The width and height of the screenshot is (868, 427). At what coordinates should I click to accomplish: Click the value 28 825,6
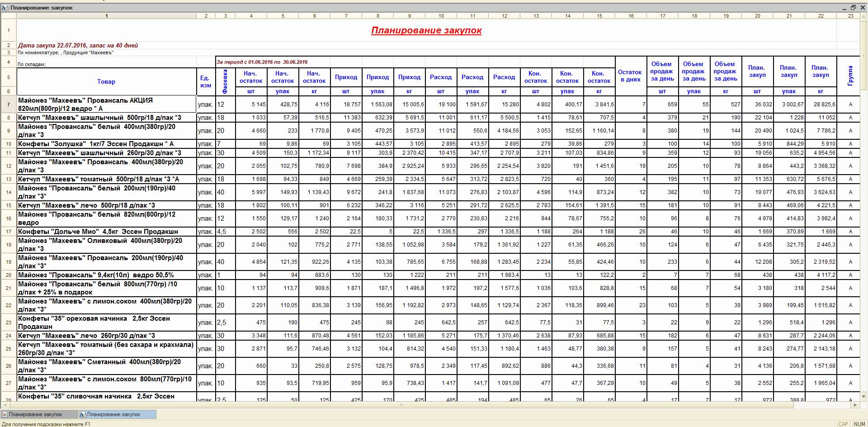[x=824, y=104]
